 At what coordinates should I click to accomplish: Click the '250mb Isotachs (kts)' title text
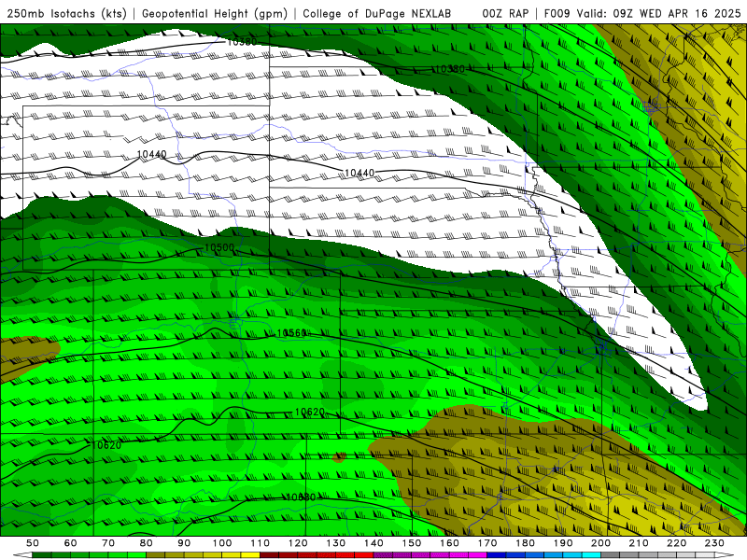tap(66, 14)
